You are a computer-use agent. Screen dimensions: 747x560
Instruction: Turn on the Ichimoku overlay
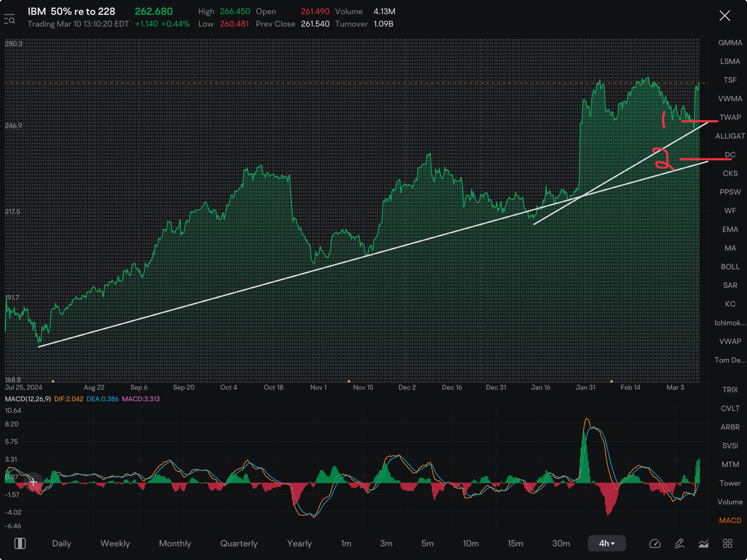(730, 323)
